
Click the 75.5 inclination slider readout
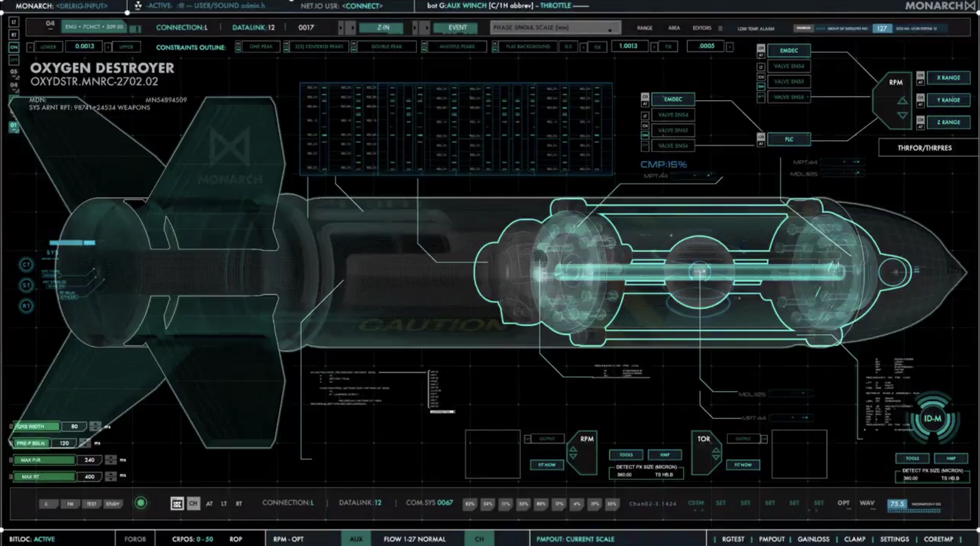click(x=897, y=504)
